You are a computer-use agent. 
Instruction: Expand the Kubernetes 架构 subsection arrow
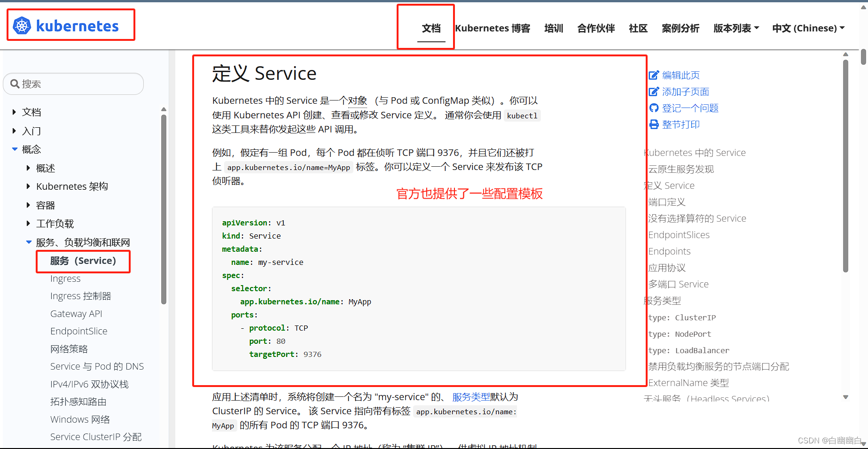click(28, 186)
